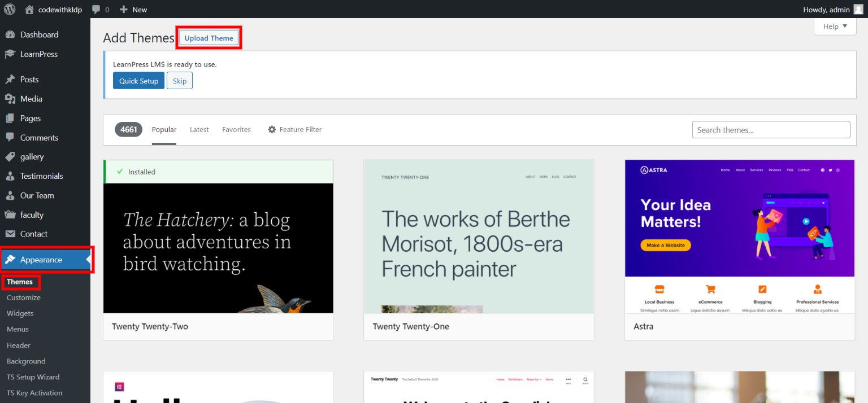
Task: Switch to the Favorites tab
Action: tap(236, 129)
